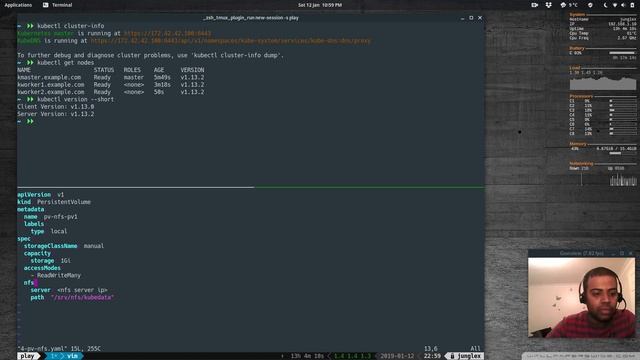Click the 'Client Version: v1.13.0' line
This screenshot has height=360, width=640.
pyautogui.click(x=56, y=107)
